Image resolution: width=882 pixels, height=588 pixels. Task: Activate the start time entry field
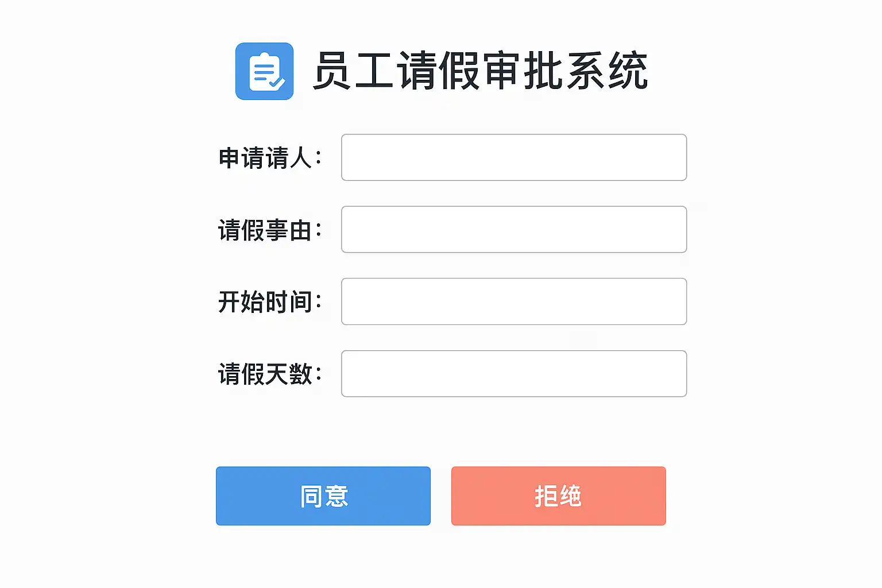point(514,301)
